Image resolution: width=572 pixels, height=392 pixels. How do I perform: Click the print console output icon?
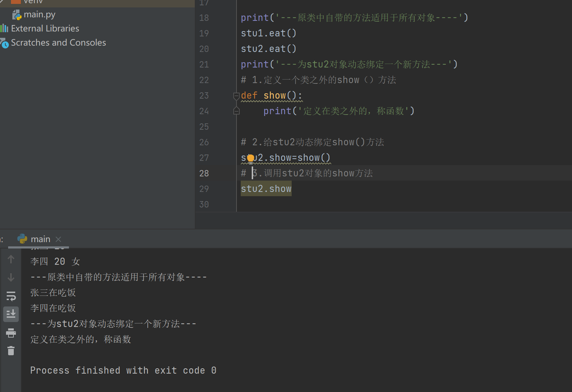point(11,333)
